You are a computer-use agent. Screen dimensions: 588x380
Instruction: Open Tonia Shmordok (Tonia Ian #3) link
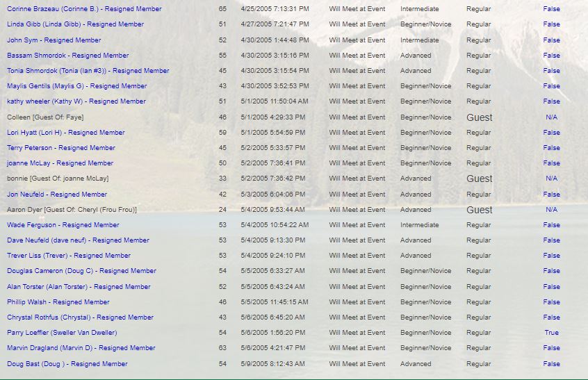[88, 71]
